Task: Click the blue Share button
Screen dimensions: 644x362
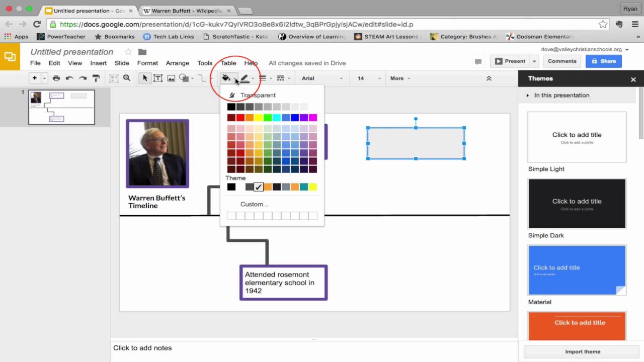Action: 603,61
